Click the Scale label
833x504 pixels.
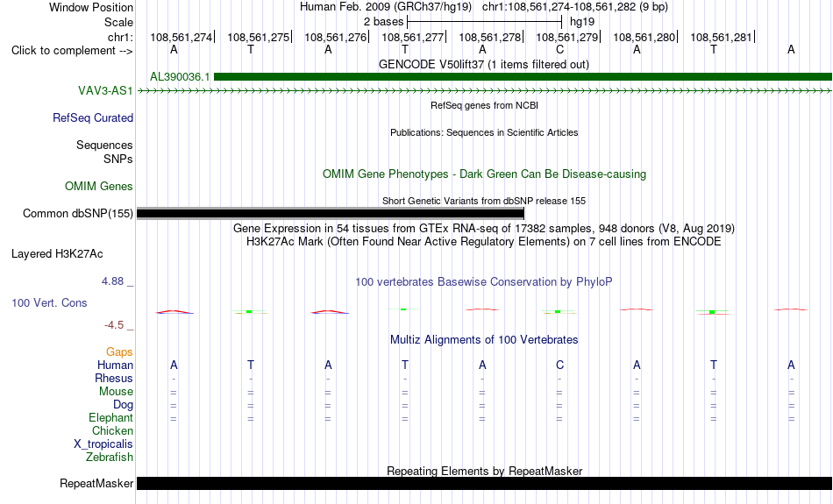point(119,22)
